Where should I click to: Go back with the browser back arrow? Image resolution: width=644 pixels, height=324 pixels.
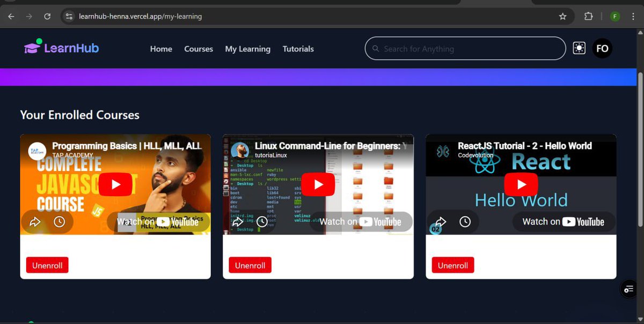[x=11, y=17]
